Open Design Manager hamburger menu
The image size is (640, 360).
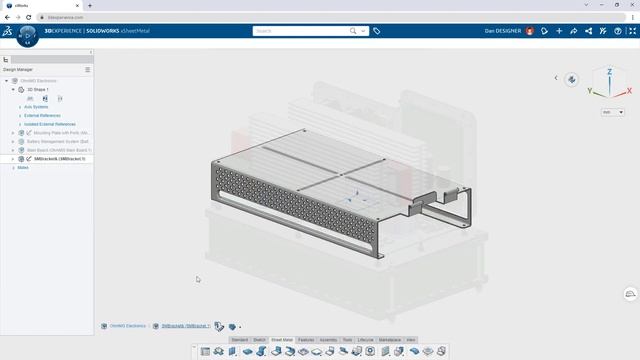[x=87, y=70]
